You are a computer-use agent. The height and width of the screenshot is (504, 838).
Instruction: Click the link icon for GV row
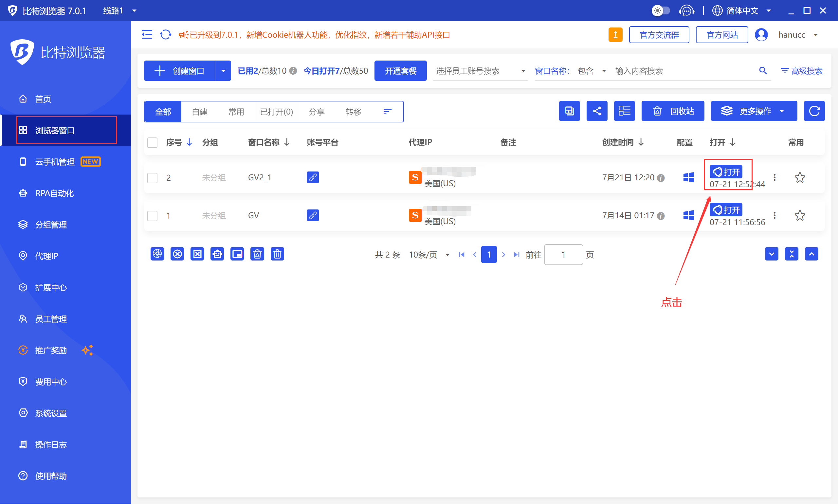pyautogui.click(x=313, y=215)
